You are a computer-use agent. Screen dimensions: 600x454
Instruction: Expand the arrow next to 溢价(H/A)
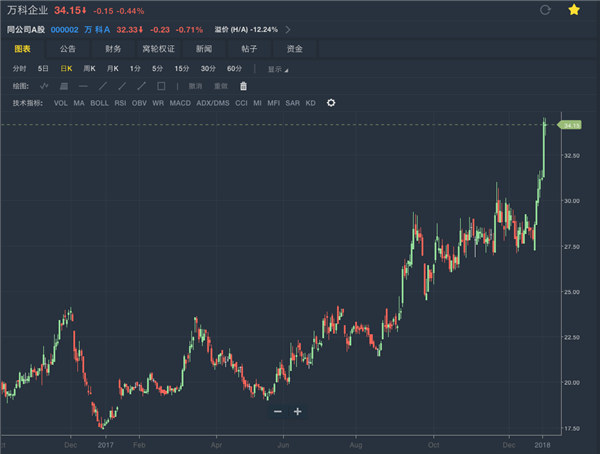[x=287, y=30]
